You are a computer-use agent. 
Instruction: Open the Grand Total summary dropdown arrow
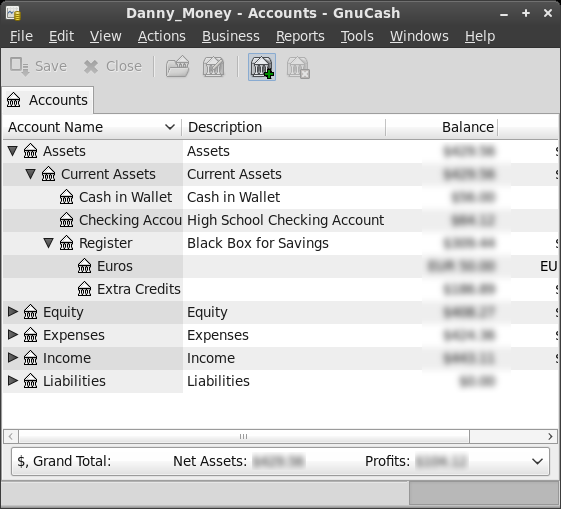point(537,461)
